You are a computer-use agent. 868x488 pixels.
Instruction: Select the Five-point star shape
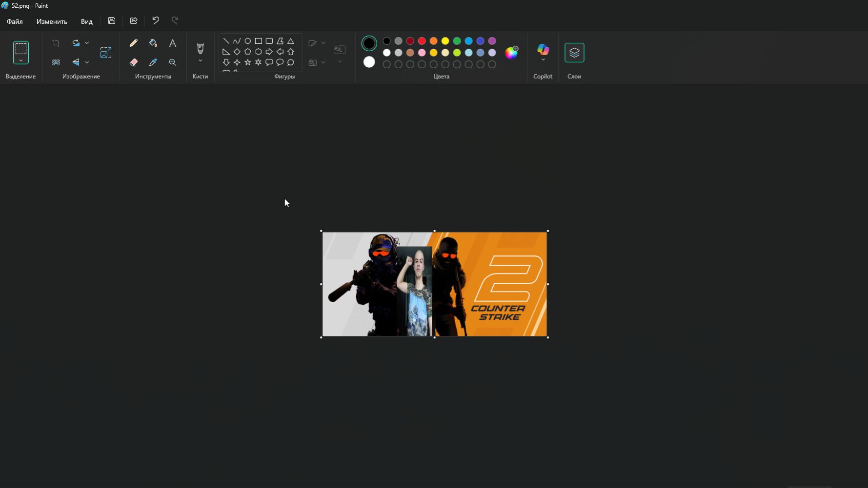coord(247,62)
